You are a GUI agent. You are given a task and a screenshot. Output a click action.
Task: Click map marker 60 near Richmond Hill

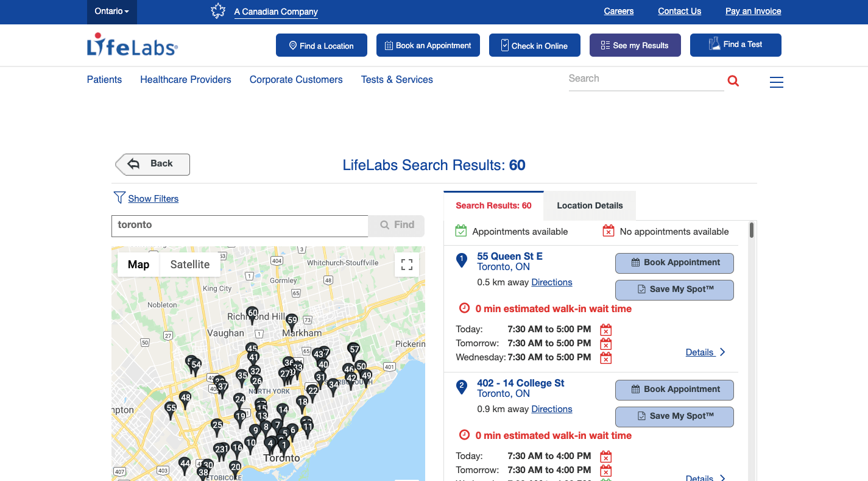252,315
